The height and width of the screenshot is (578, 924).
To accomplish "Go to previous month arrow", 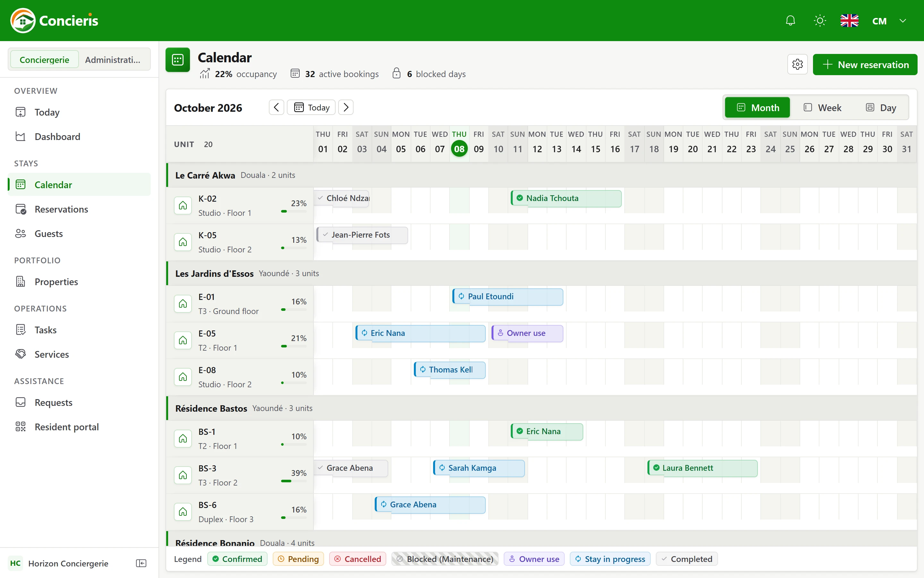I will (277, 108).
